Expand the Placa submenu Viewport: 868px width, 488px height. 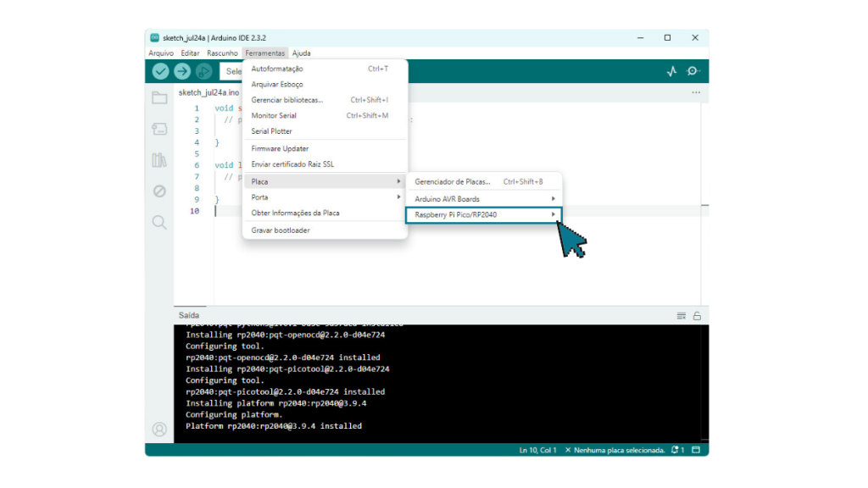tap(325, 181)
